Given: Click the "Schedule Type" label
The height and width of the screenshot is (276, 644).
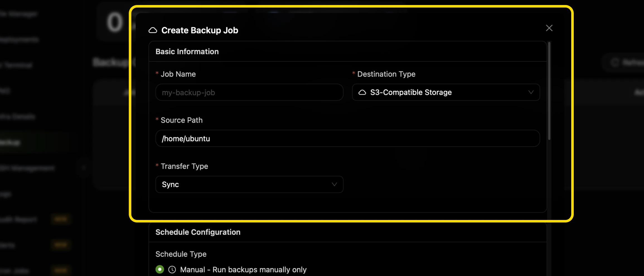Looking at the screenshot, I should (x=181, y=254).
